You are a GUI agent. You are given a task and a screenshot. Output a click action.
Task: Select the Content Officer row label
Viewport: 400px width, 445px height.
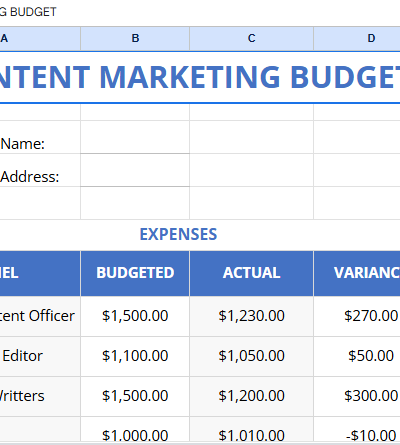(x=40, y=316)
